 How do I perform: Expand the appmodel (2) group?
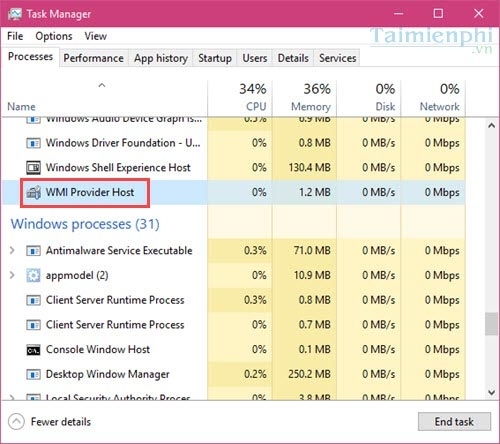(12, 275)
